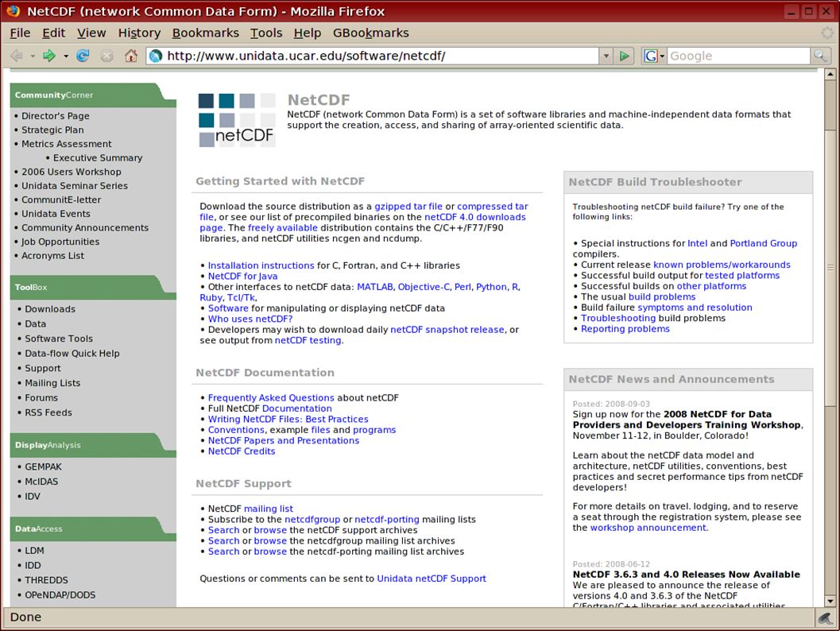Screen dimensions: 840x631
Task: Open the Edit menu
Action: 53,33
